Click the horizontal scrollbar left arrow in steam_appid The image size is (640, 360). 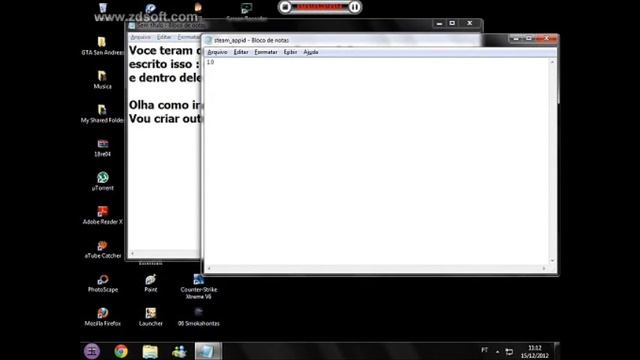click(209, 268)
